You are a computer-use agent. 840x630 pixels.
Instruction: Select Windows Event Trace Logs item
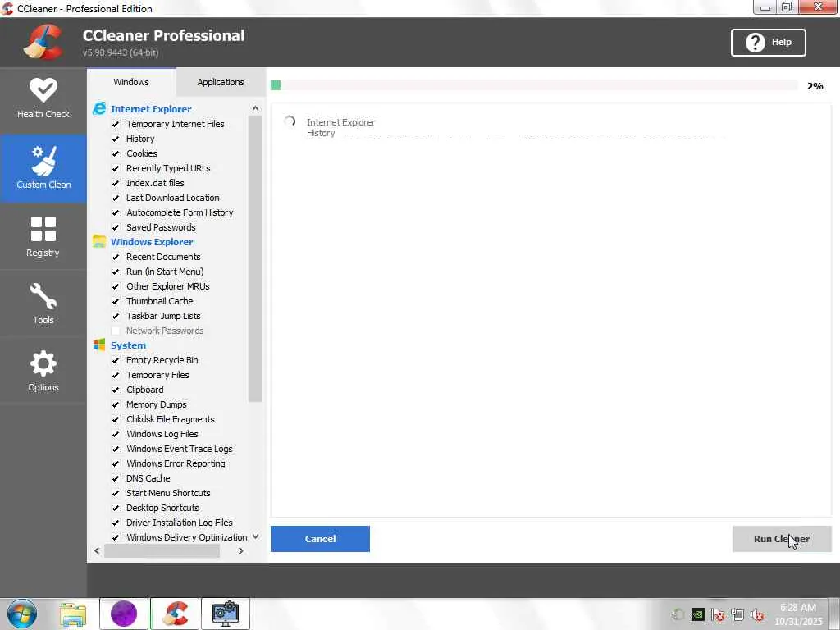(x=180, y=449)
